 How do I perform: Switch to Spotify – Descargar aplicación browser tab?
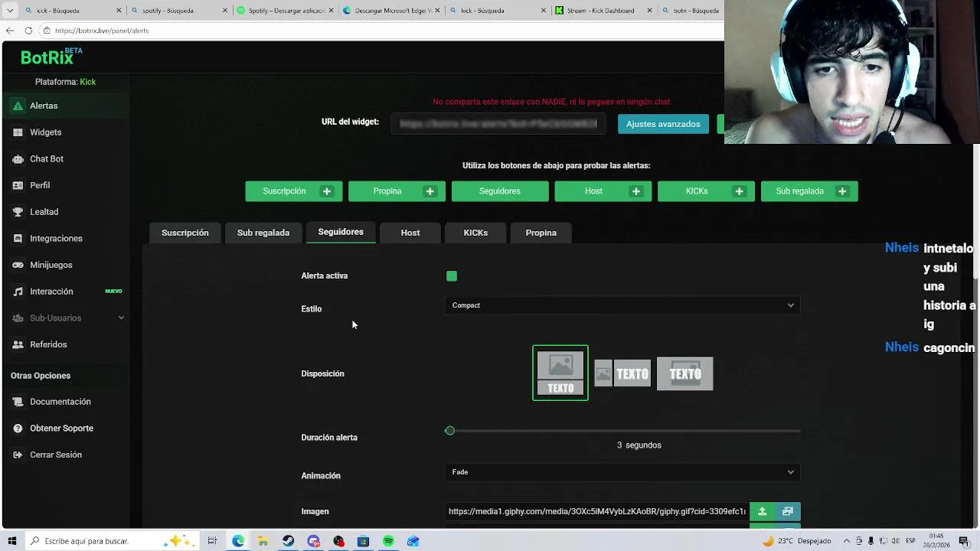click(x=283, y=11)
